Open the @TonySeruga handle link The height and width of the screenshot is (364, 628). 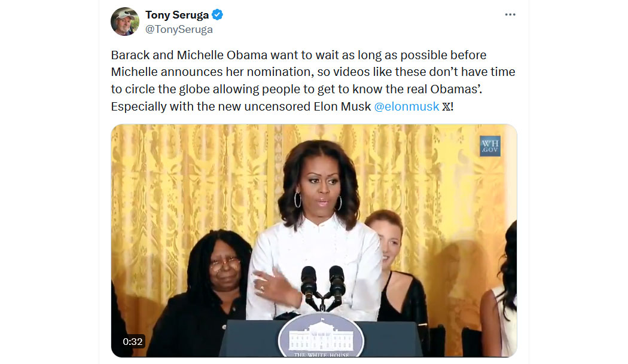[179, 29]
